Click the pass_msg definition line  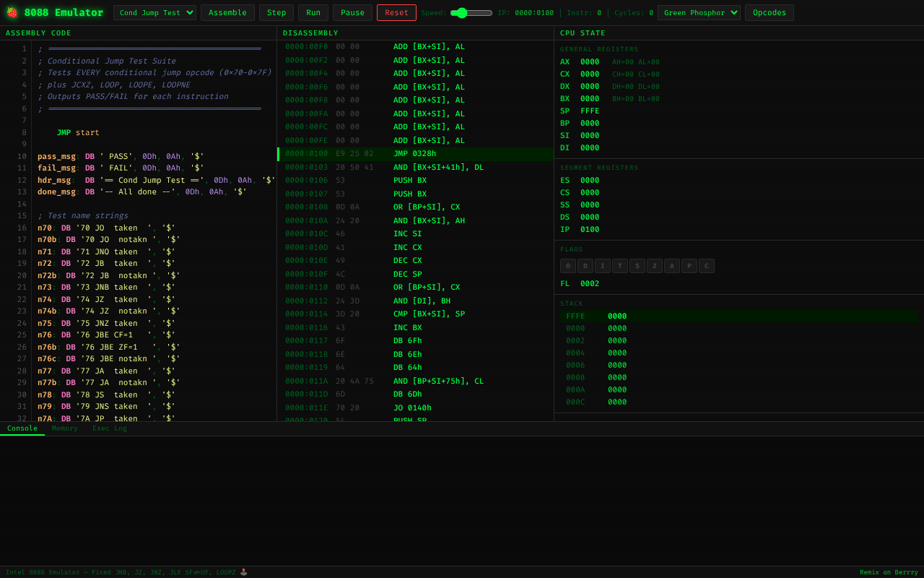click(x=121, y=156)
